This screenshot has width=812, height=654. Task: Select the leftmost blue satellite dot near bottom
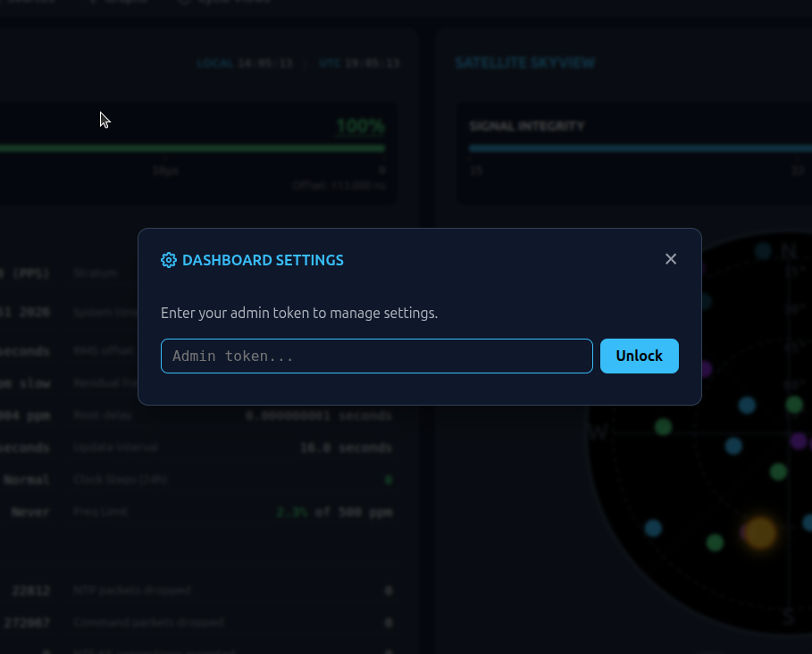(x=653, y=528)
